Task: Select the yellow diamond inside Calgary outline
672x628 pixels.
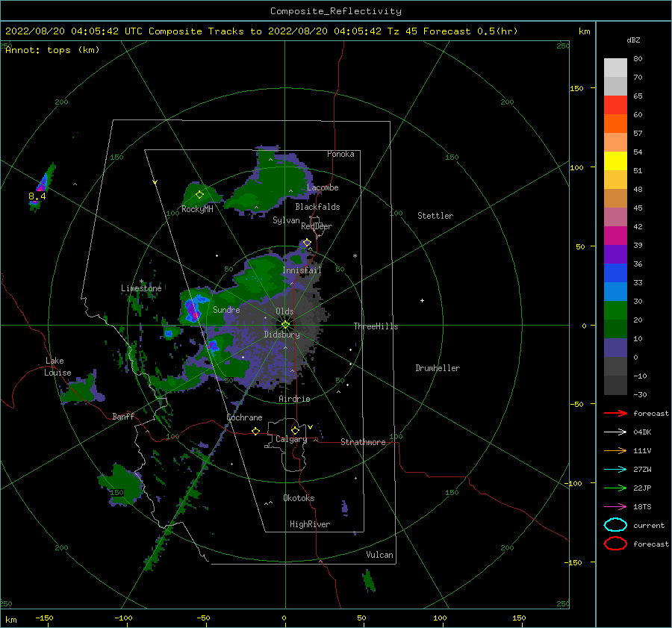Action: (295, 430)
